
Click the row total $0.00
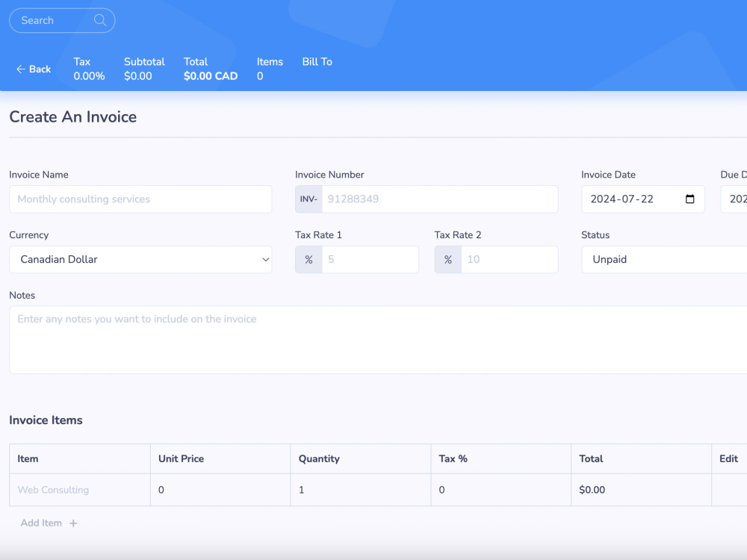(592, 490)
